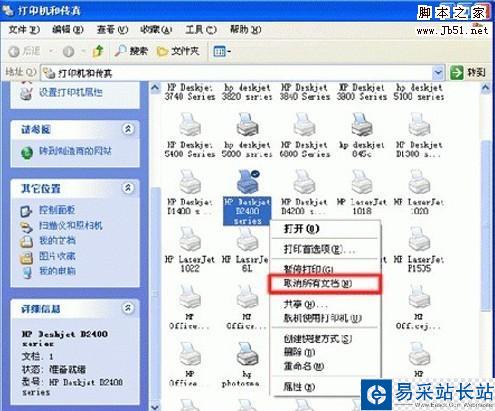The image size is (495, 411).
Task: Open 控制面板 link in sidebar
Action: (57, 210)
